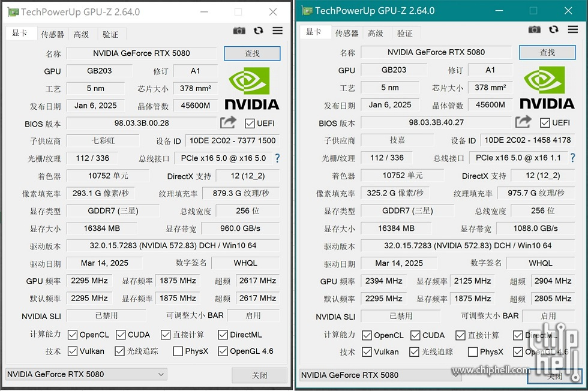Click the BIOS version field 98.03.3B.00.28

(142, 123)
